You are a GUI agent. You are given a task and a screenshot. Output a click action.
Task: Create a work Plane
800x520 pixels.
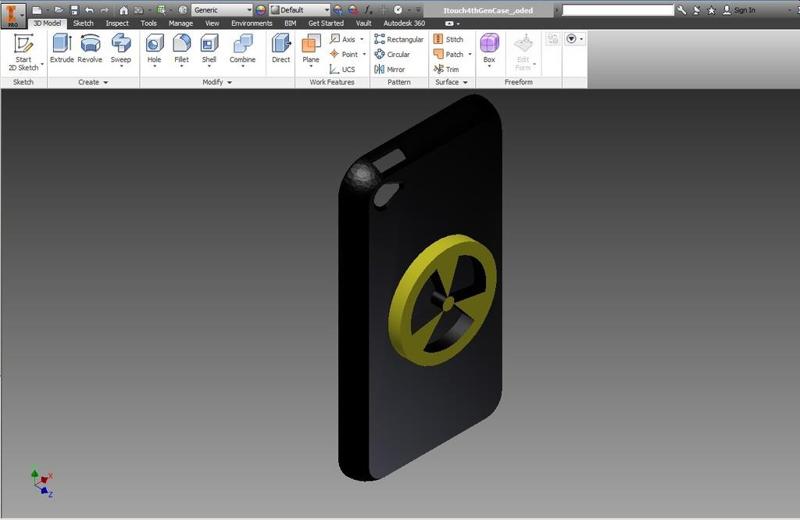[x=311, y=49]
